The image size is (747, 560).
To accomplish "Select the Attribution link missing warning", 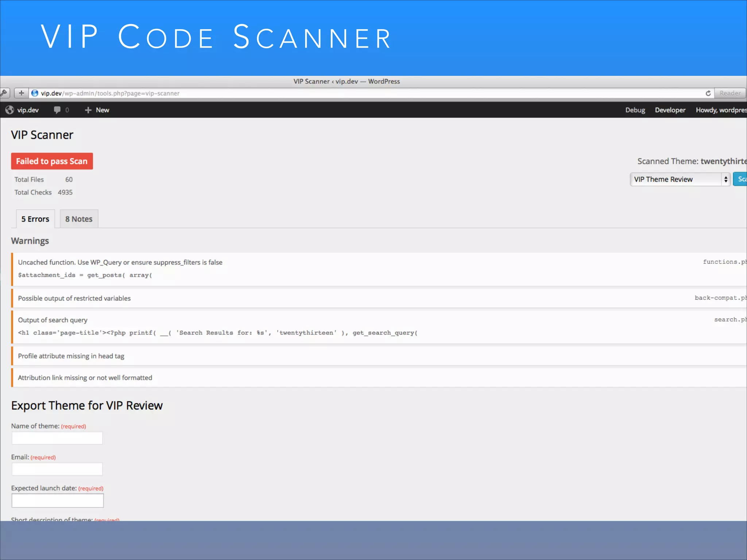I will (379, 378).
